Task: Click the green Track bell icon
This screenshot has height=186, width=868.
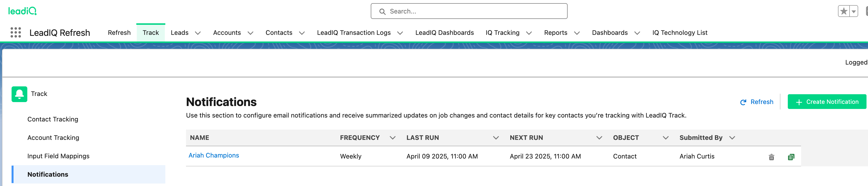Action: pos(19,94)
